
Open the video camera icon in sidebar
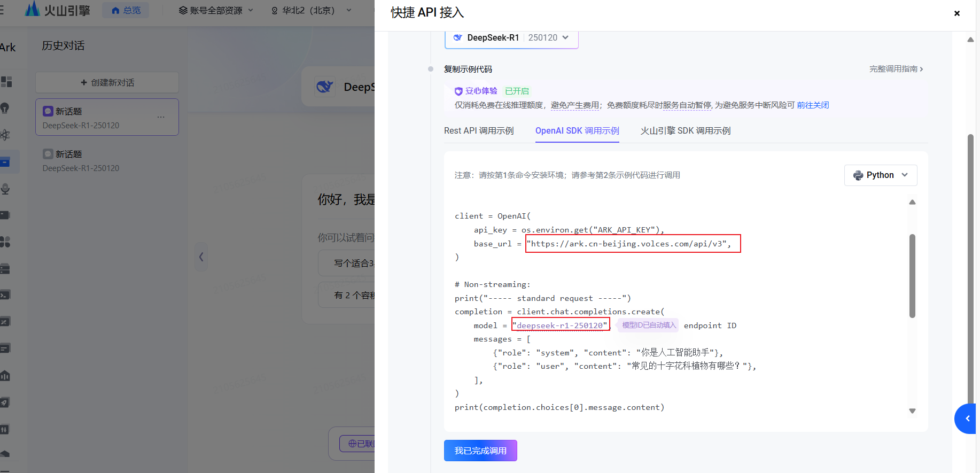5,215
